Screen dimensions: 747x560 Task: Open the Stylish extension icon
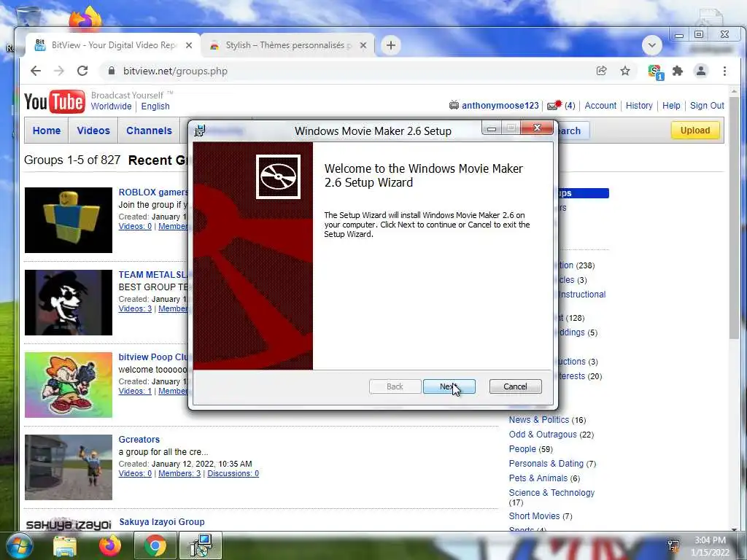click(x=656, y=72)
